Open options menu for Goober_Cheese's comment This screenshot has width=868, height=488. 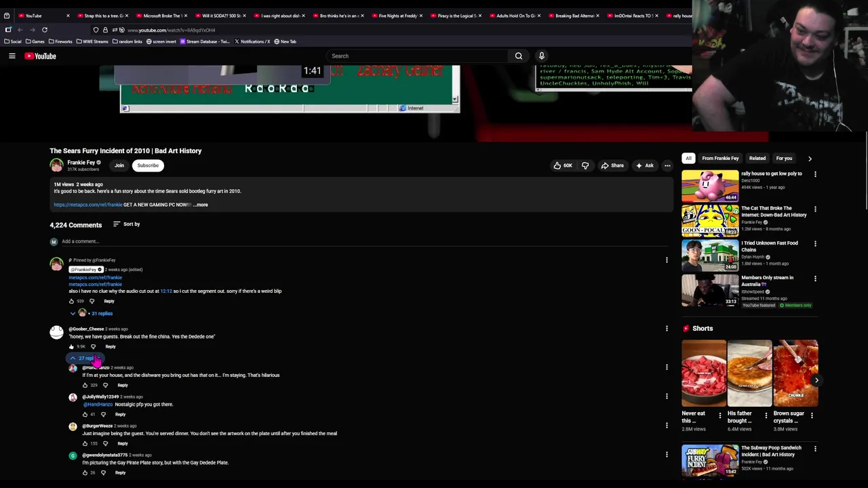(x=667, y=329)
